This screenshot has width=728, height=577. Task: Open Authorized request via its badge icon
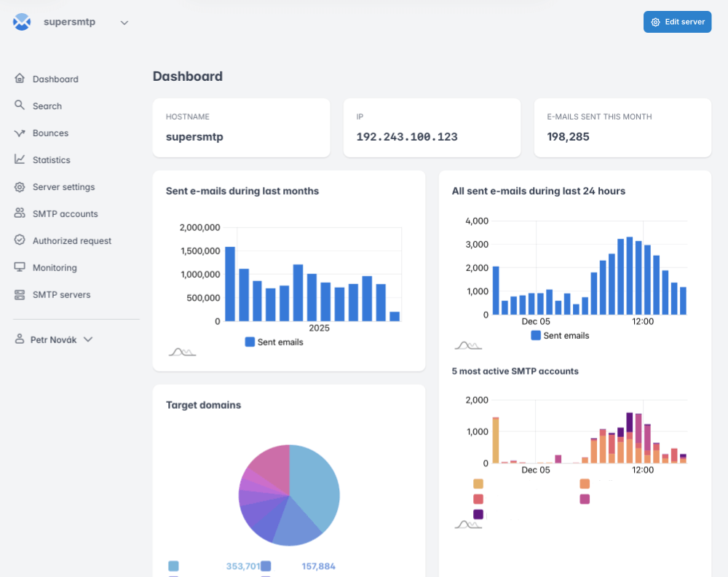(x=20, y=240)
